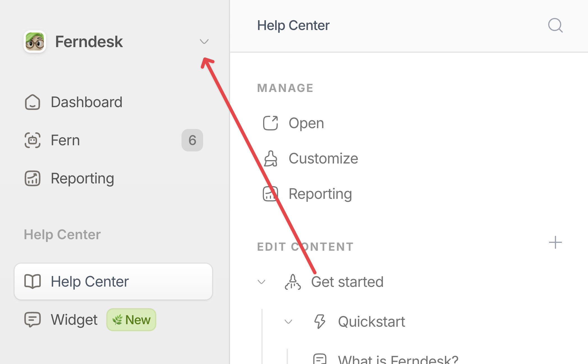Image resolution: width=588 pixels, height=364 pixels.
Task: Click the sidebar Reporting chart icon
Action: pyautogui.click(x=33, y=178)
